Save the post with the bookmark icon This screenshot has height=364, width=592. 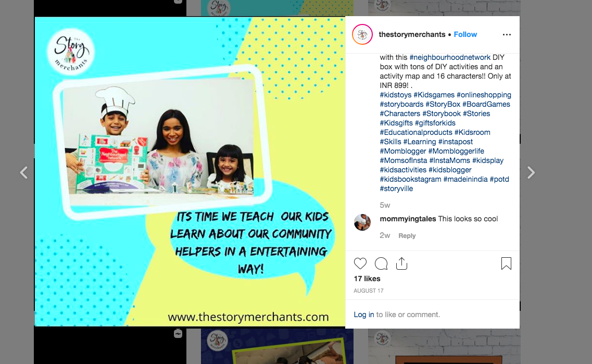pos(506,263)
